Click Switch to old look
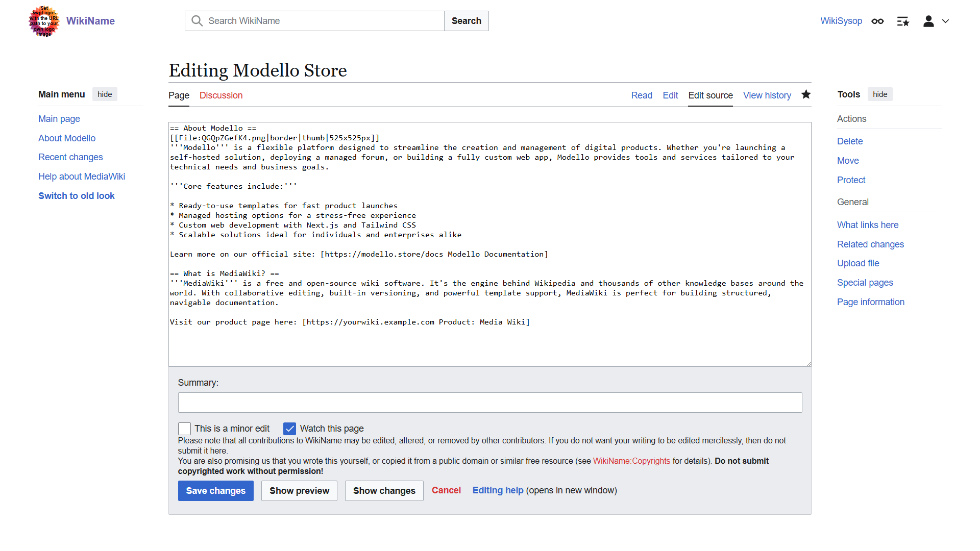This screenshot has width=980, height=551. pos(77,196)
